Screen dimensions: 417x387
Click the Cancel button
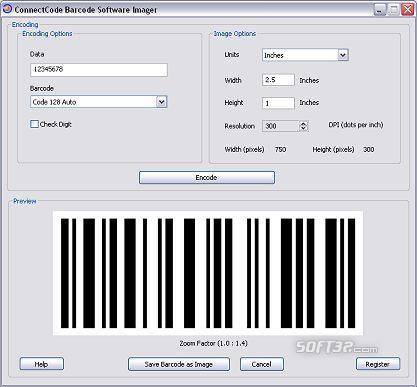coord(262,364)
